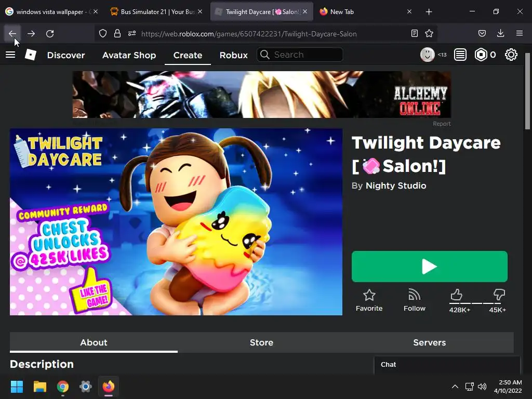Report the Alchemy Online advertisement
Screen dimensions: 532x399
(442, 124)
